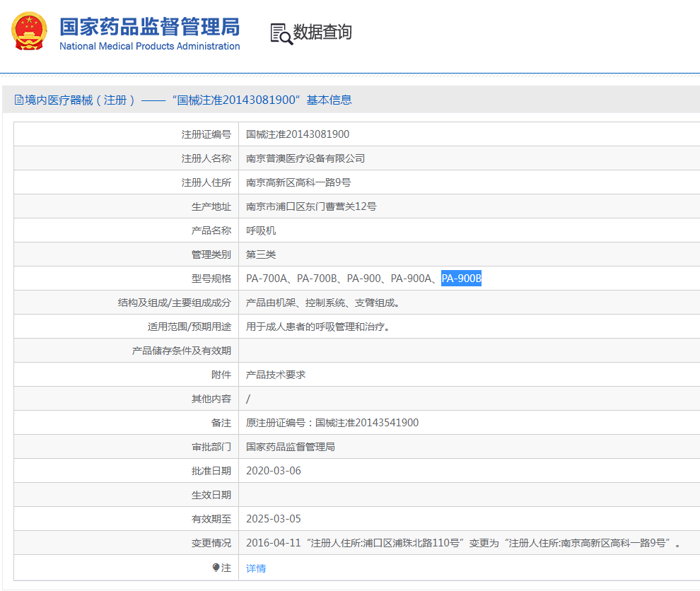Click approval date 2020-03-06
The width and height of the screenshot is (700, 591).
[x=274, y=471]
